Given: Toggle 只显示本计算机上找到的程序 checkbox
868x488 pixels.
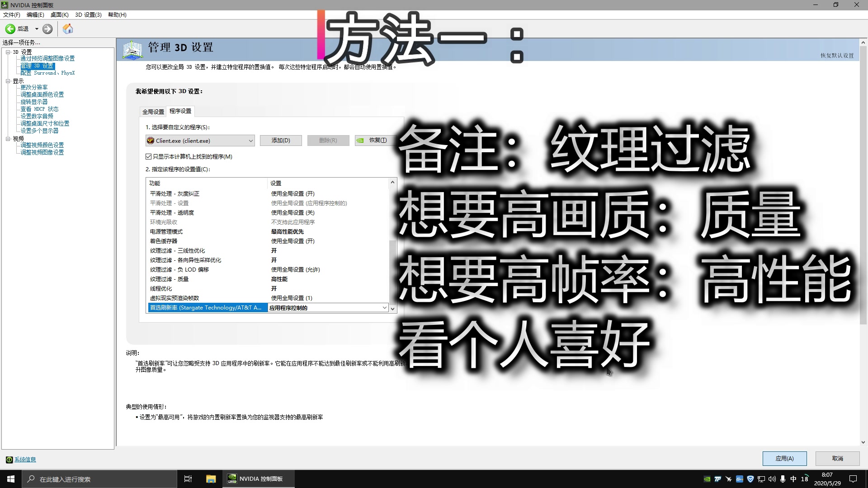Looking at the screenshot, I should tap(148, 156).
